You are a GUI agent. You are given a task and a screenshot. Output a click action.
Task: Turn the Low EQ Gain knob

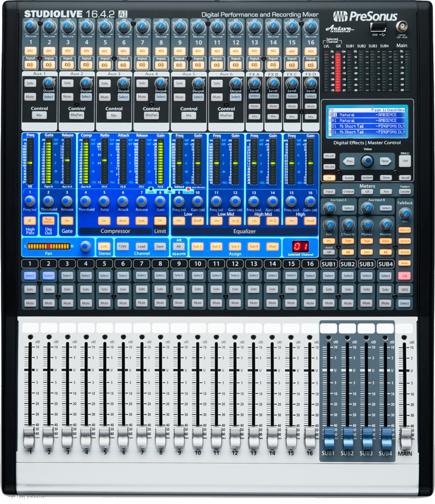(197, 201)
